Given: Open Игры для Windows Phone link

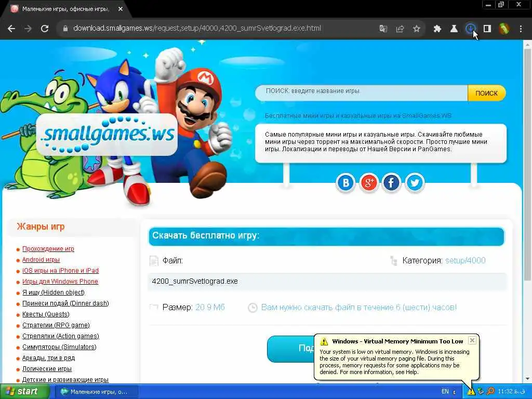Looking at the screenshot, I should tap(60, 281).
